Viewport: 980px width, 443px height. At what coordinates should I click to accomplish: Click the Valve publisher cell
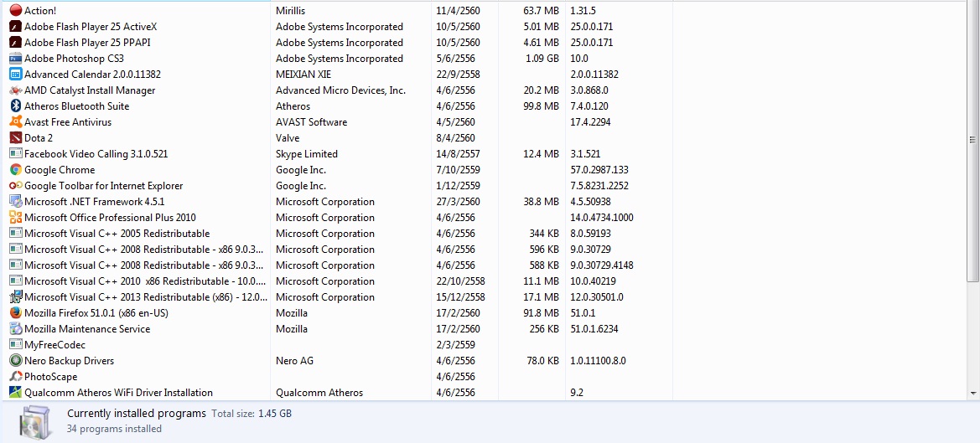point(288,138)
